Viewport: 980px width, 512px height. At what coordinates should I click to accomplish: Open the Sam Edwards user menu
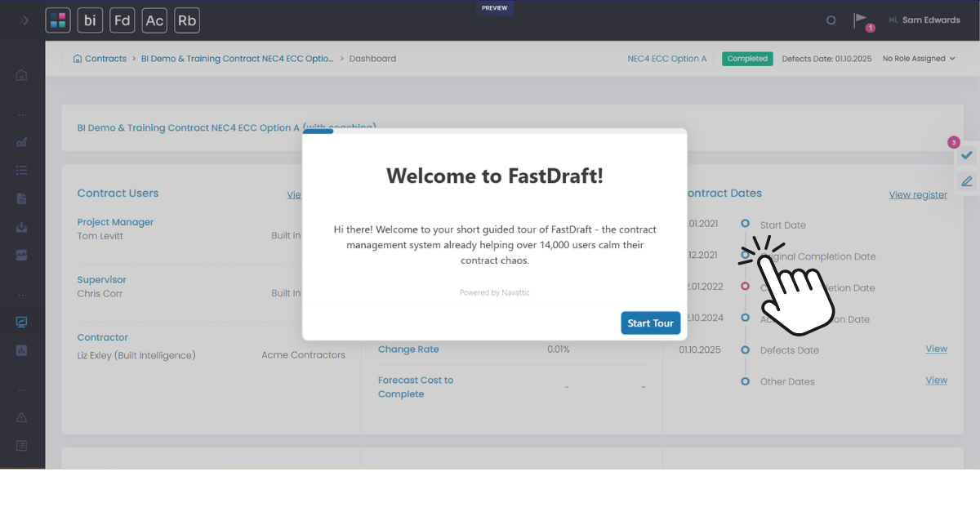924,20
